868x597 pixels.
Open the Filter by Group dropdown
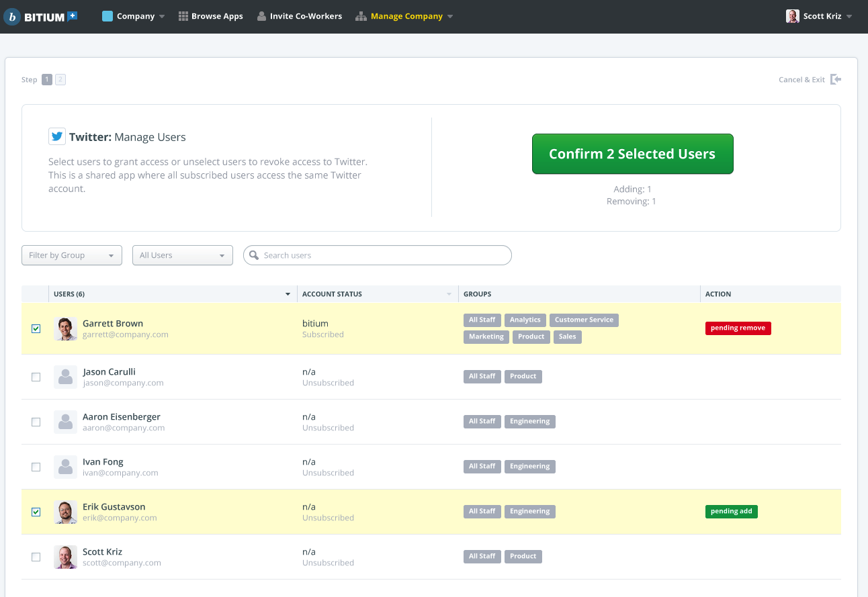[71, 255]
